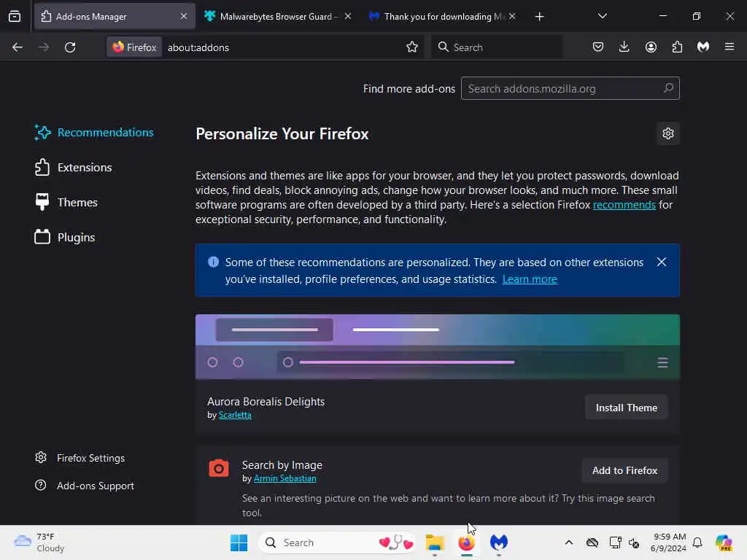
Task: Open the clock showing 9:59 AM
Action: point(668,542)
